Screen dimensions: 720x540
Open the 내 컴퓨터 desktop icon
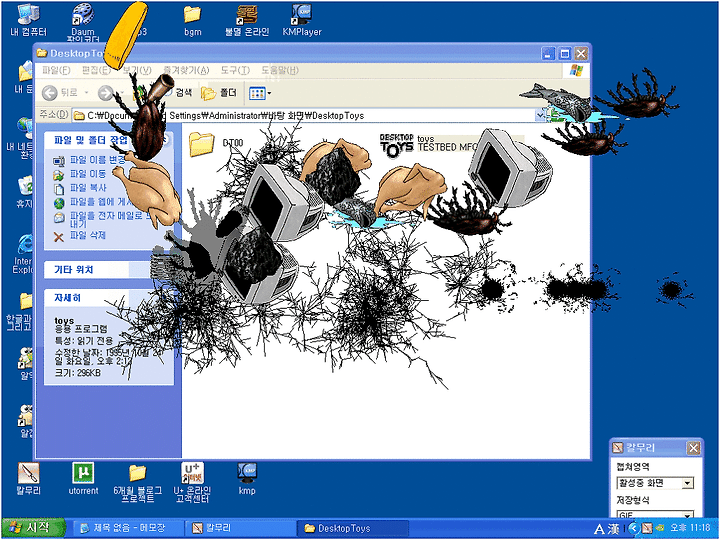pyautogui.click(x=28, y=19)
